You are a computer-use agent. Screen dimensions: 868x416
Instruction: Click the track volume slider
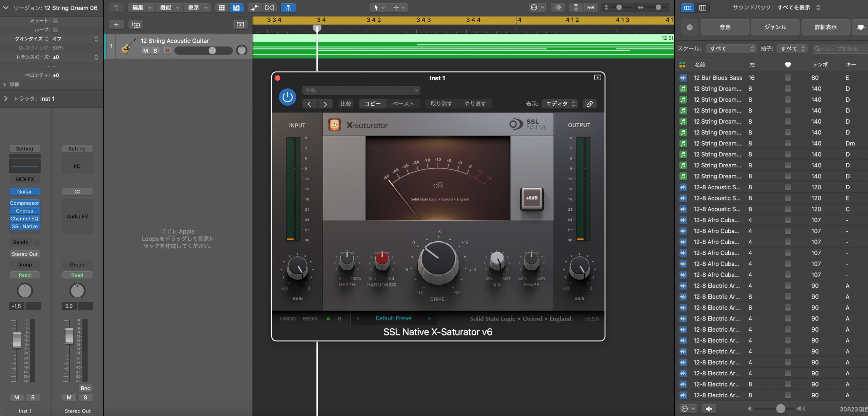pos(203,51)
